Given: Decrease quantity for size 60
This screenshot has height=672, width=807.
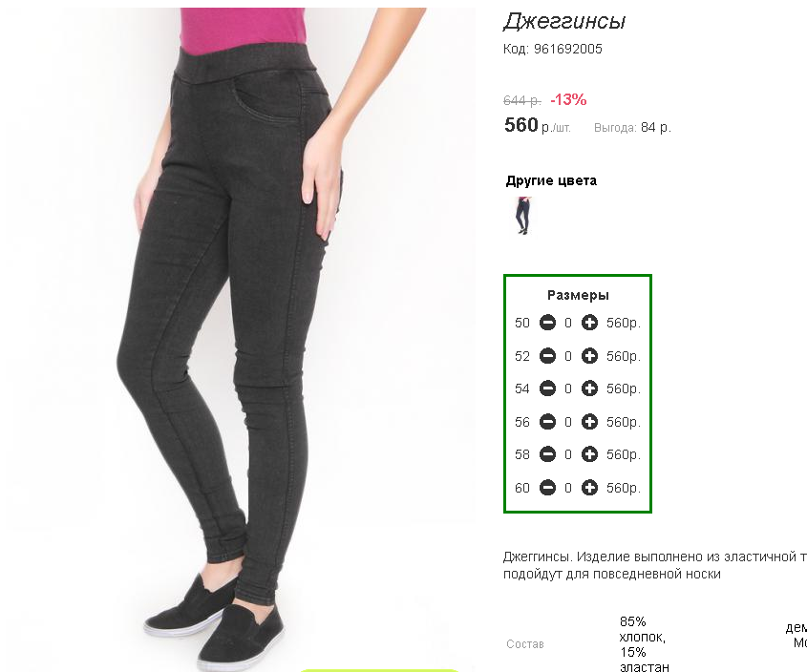Looking at the screenshot, I should point(547,487).
